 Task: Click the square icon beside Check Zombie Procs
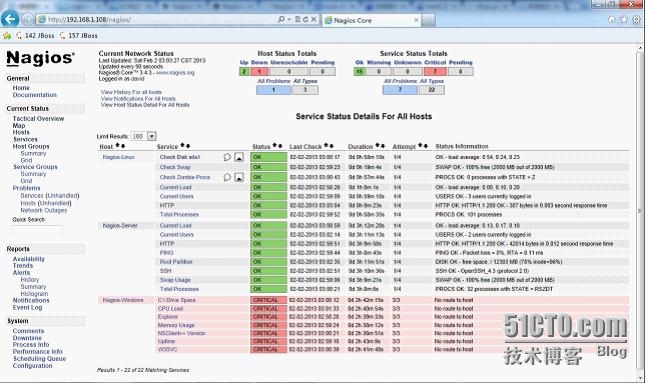click(239, 177)
